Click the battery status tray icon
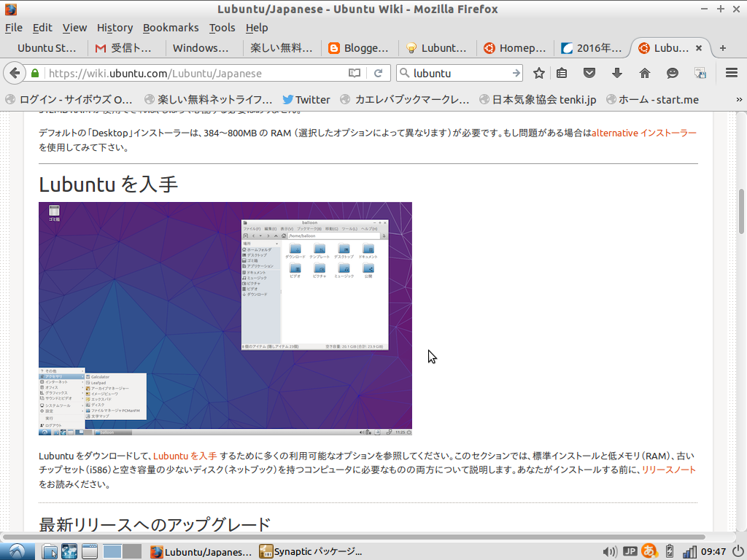 [670, 551]
